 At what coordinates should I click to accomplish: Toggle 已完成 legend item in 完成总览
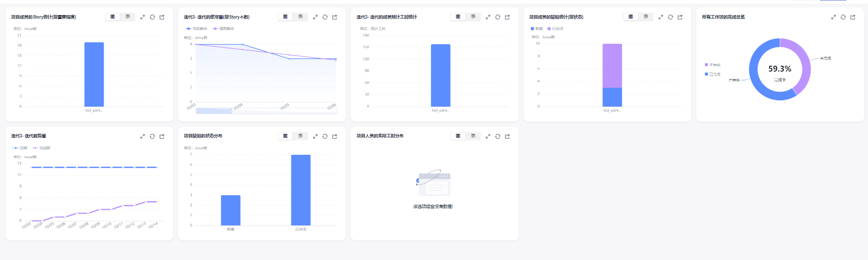713,74
